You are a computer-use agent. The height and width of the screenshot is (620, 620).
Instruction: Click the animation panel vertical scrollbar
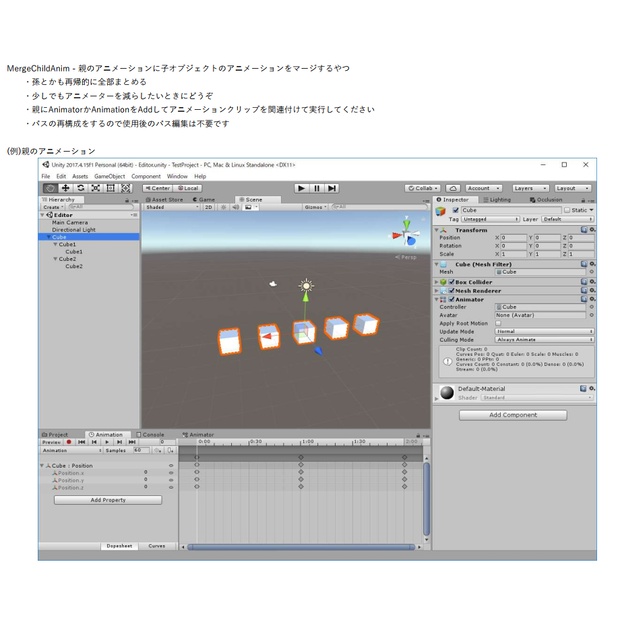coord(426,499)
